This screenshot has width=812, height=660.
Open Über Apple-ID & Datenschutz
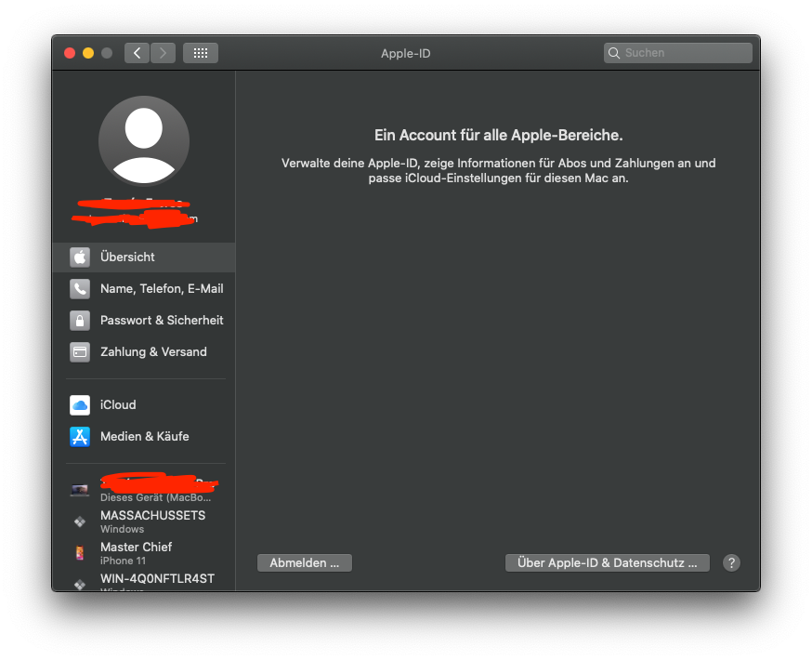point(607,562)
